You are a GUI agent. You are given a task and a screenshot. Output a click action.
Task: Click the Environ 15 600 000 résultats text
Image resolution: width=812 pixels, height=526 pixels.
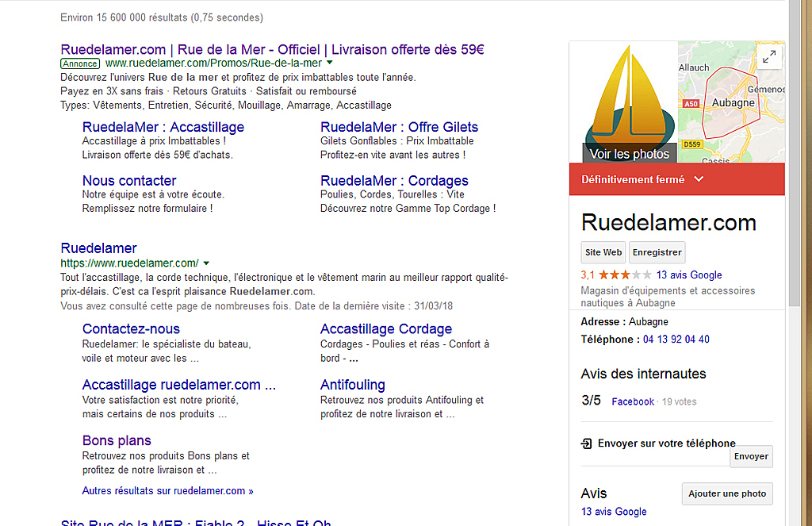point(162,17)
